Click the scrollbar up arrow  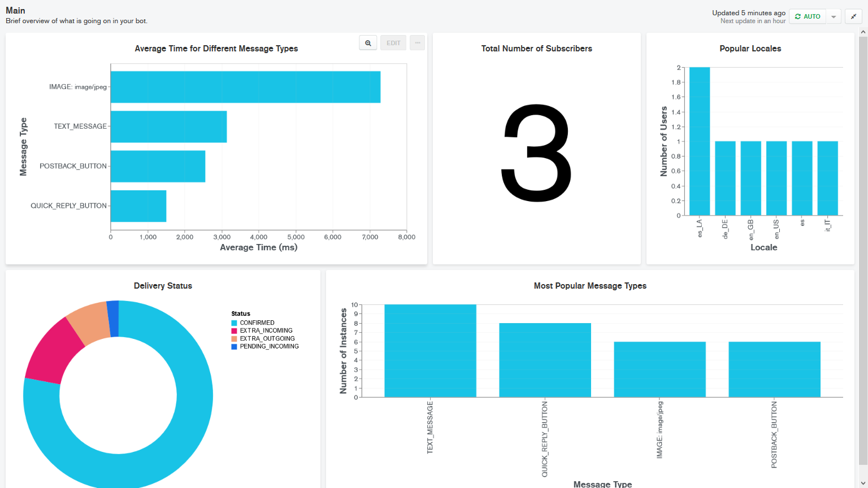863,32
